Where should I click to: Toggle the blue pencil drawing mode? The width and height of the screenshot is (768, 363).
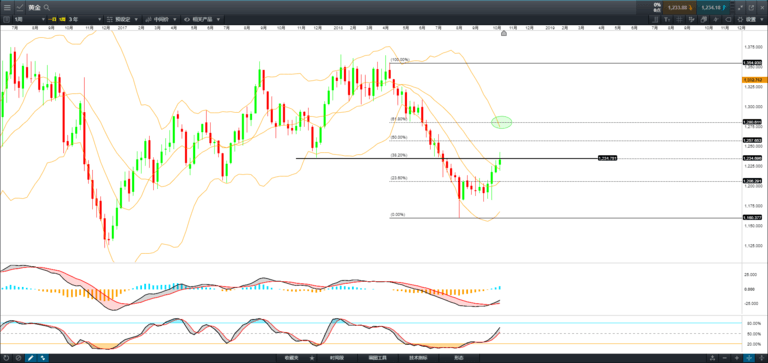tap(30, 358)
